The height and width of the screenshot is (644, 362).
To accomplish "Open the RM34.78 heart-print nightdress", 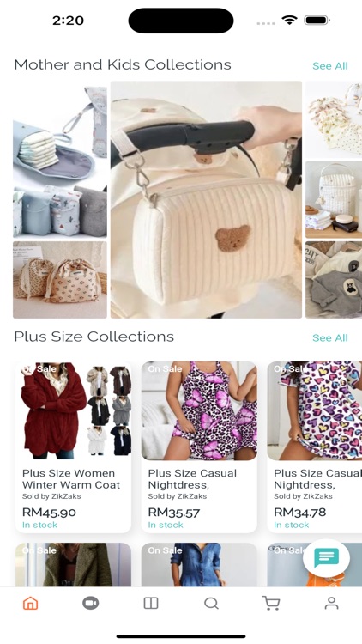I will tap(314, 447).
